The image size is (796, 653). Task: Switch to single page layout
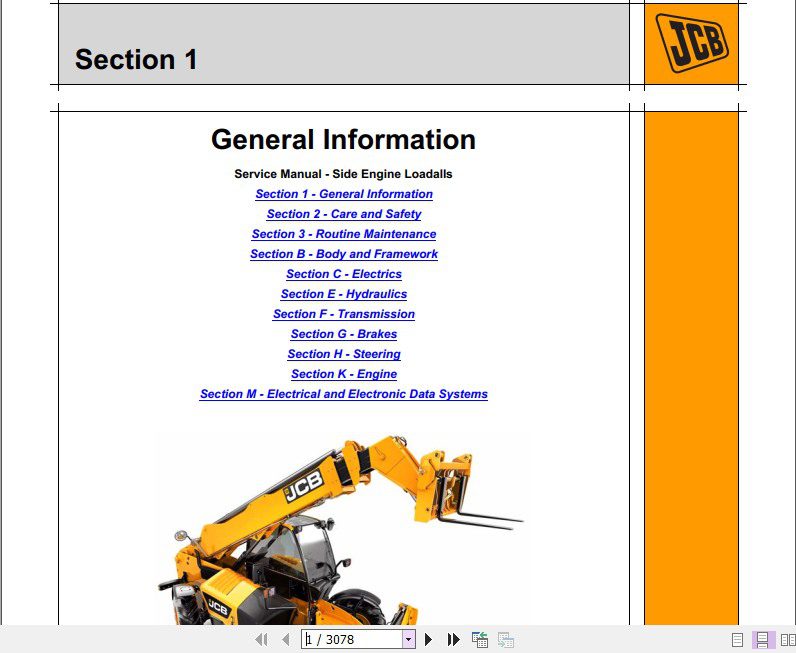tap(738, 640)
